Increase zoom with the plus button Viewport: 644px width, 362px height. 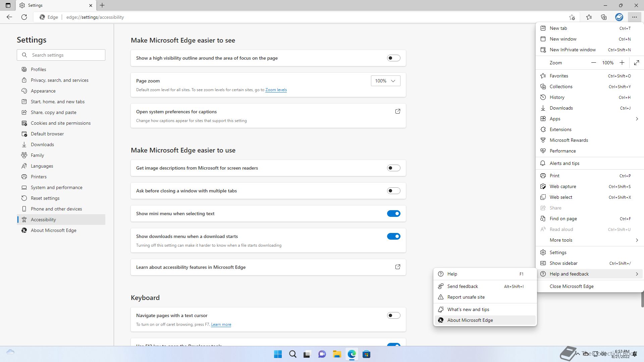click(x=622, y=63)
